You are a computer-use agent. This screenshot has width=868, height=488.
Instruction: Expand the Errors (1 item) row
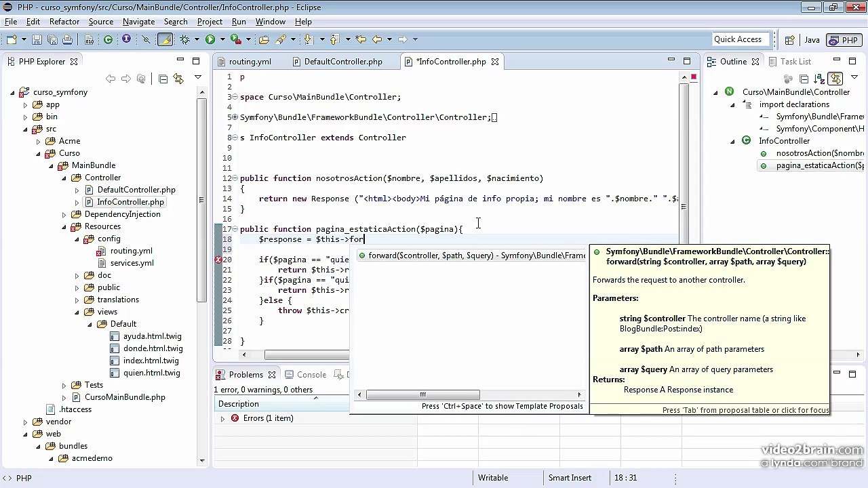tap(222, 419)
